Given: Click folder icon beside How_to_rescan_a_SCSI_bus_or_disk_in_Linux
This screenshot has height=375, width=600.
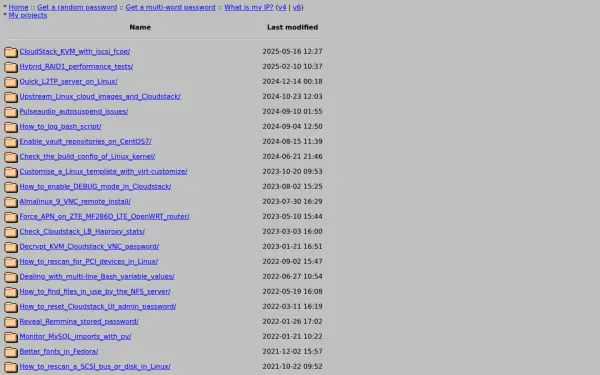Looking at the screenshot, I should click(11, 367).
